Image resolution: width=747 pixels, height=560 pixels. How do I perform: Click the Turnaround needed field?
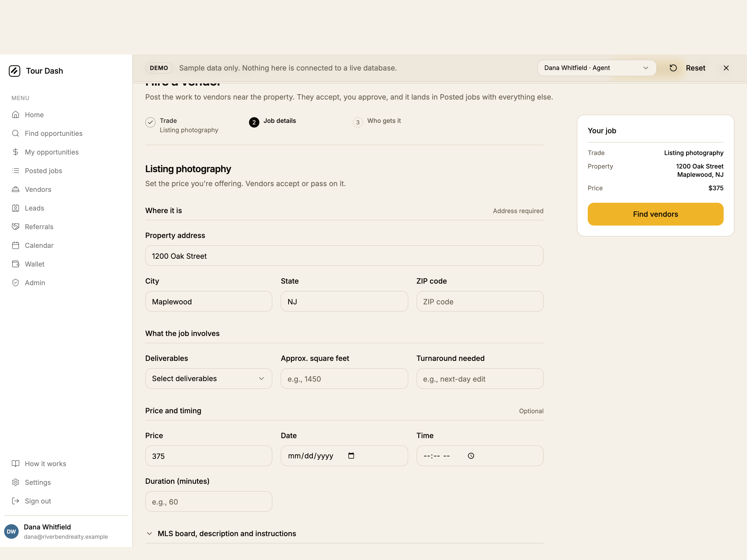[480, 379]
